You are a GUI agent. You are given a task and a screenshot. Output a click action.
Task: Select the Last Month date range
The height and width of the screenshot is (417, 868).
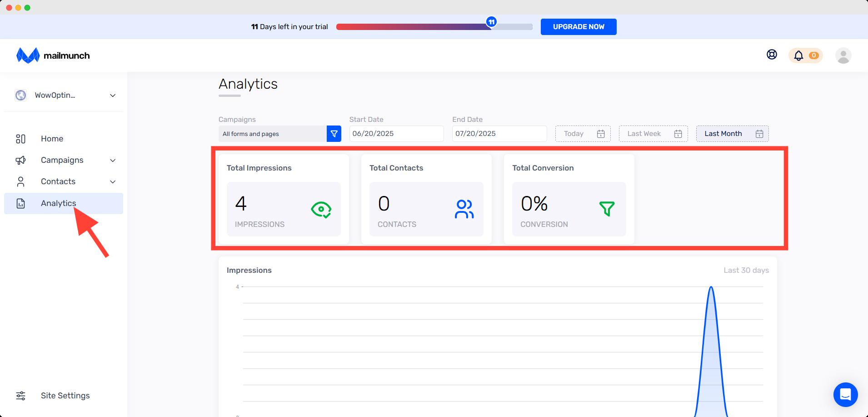click(733, 134)
